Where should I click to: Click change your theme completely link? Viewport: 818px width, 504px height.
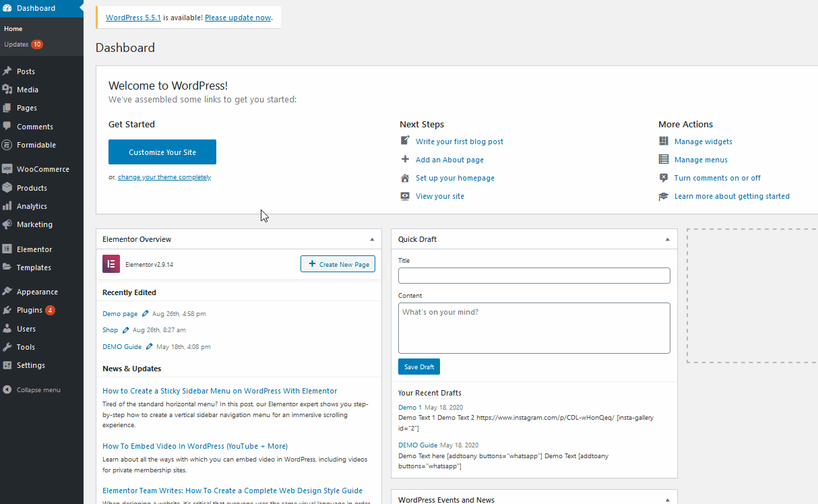coord(164,177)
